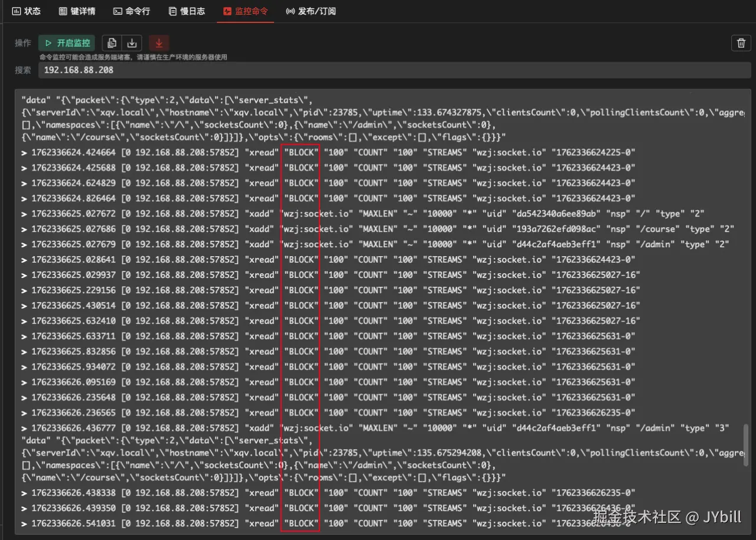Open the 状态 status tab
This screenshot has height=540, width=756.
tap(27, 11)
